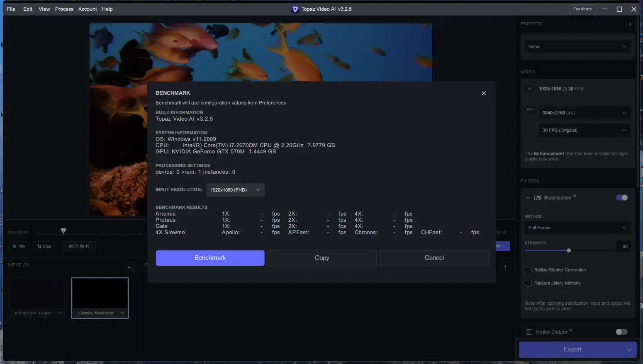643x364 pixels.
Task: Click the Artemis benchmark result row label
Action: (x=166, y=214)
